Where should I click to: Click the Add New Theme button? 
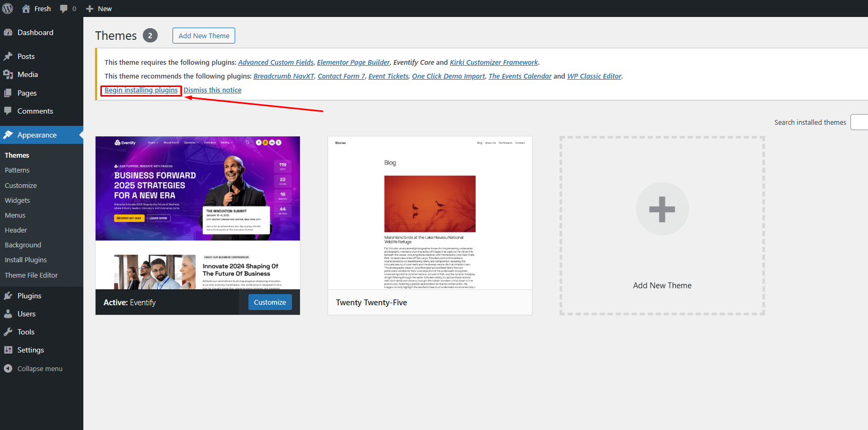click(204, 36)
